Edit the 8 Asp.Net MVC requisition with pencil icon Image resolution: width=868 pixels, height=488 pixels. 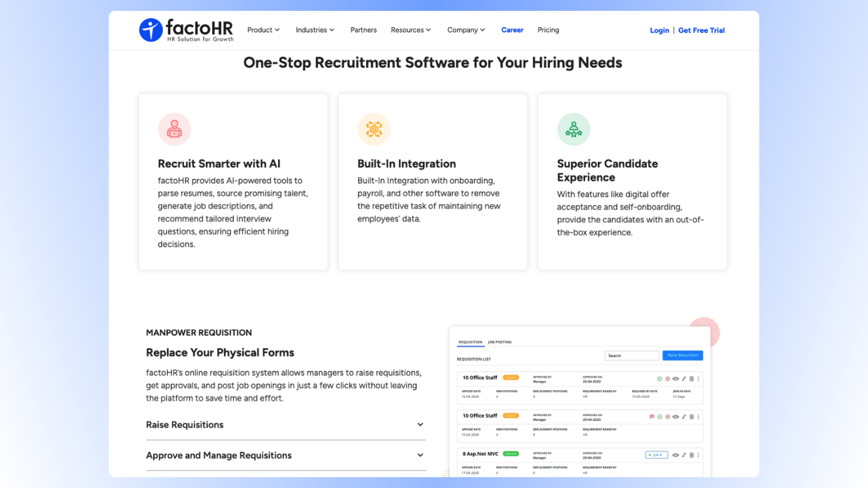coord(684,455)
